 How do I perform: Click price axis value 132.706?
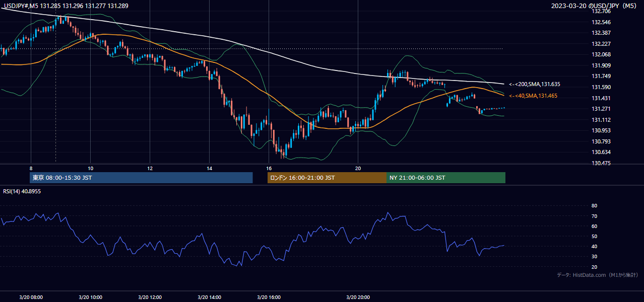(601, 11)
